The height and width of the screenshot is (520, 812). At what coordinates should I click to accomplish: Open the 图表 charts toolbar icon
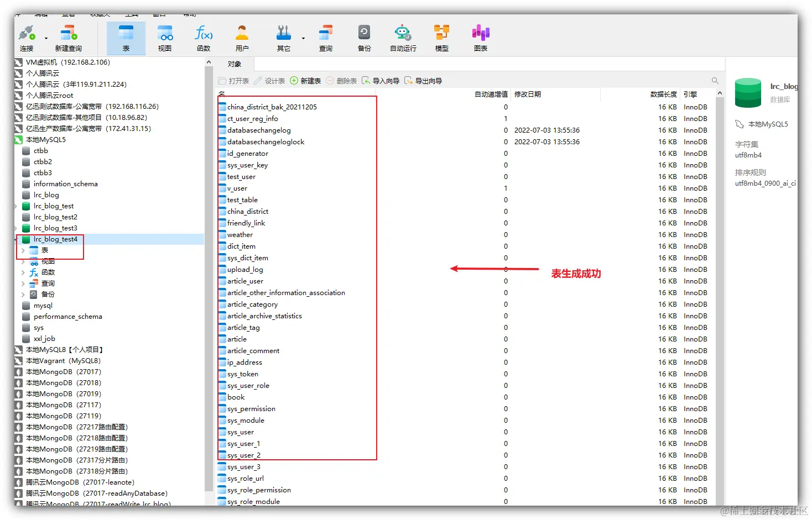(x=481, y=38)
